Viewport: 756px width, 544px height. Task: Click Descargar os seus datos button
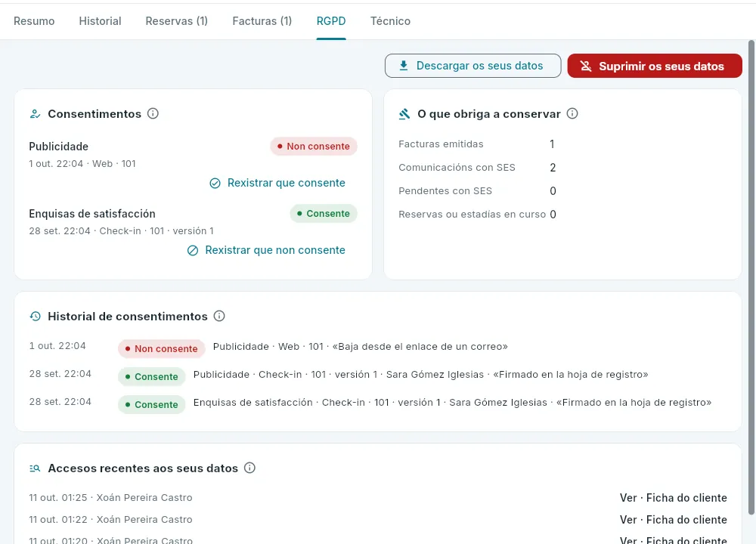pos(472,66)
